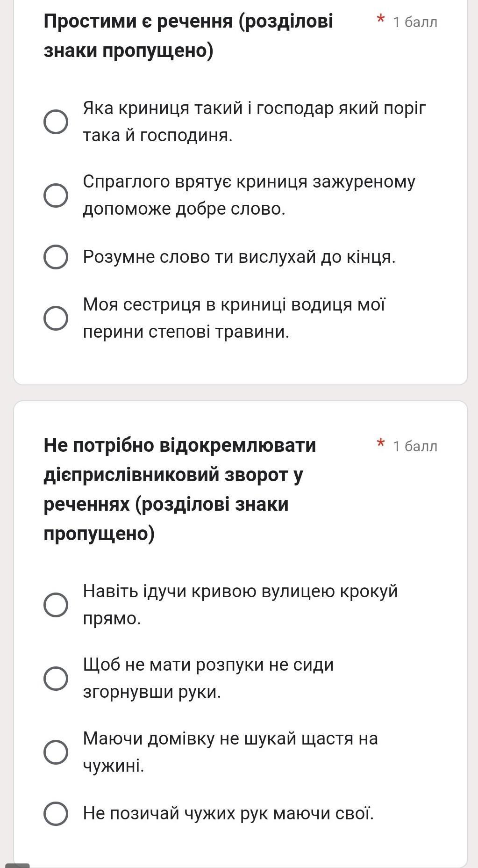
Task: Pick radio 'Моя сестриця в криниці водиця'
Action: coord(56,318)
